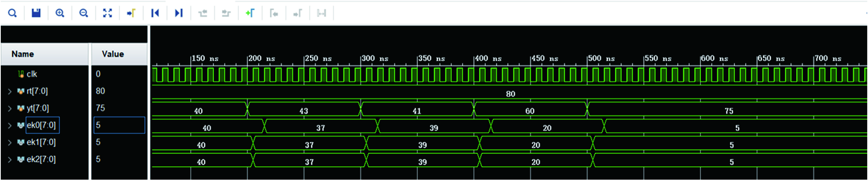Viewport: 868px width, 180px height.
Task: Go to next marker
Action: (x=297, y=13)
